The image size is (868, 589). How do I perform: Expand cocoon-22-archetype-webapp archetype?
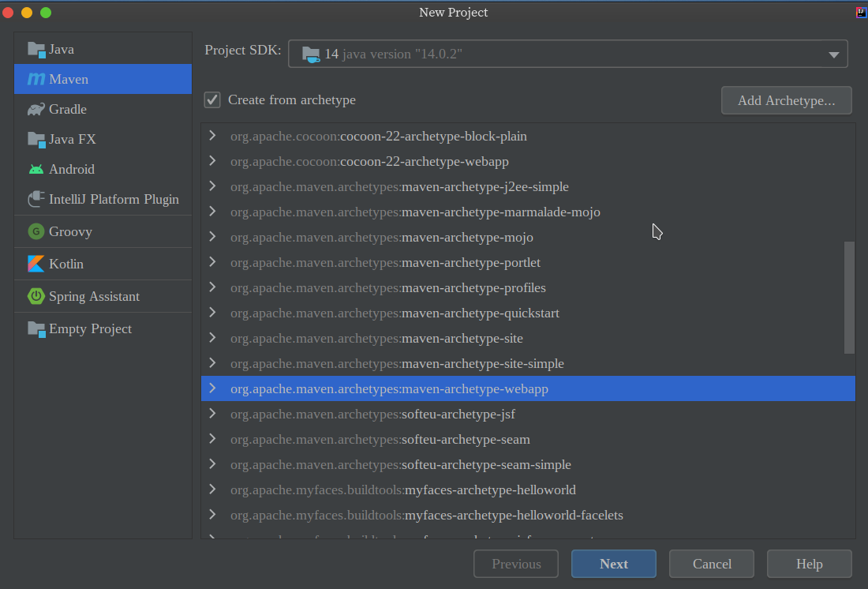pos(212,161)
